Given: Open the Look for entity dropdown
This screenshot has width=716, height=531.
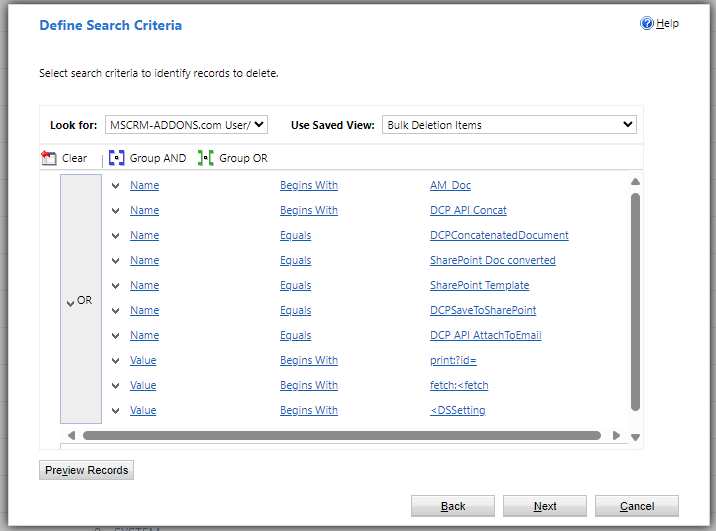Looking at the screenshot, I should [x=186, y=125].
